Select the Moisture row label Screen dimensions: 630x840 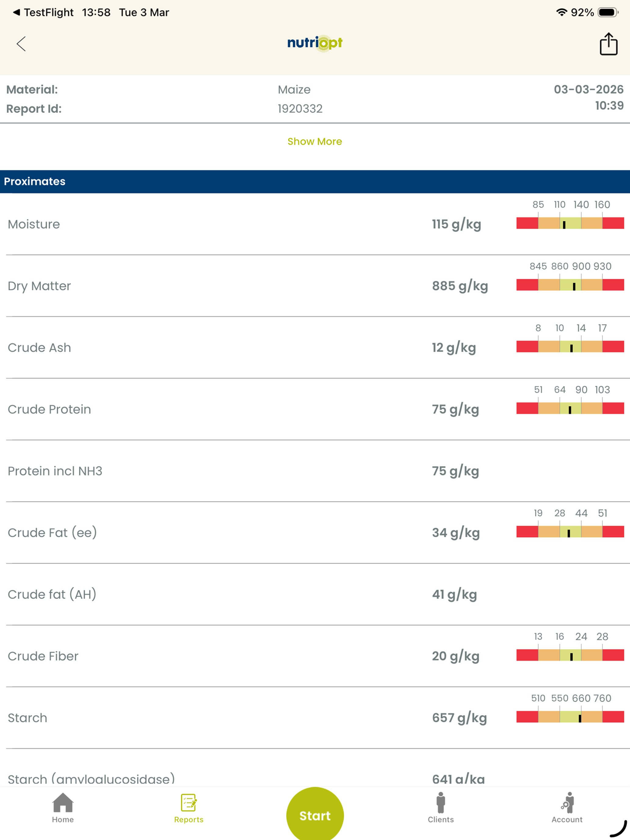coord(34,224)
